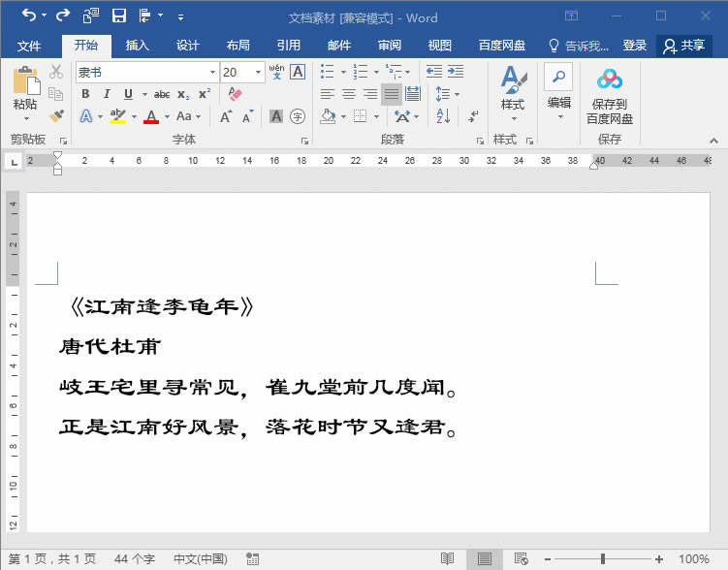Viewport: 728px width, 570px height.
Task: Switch to the 插入 tab
Action: [137, 45]
